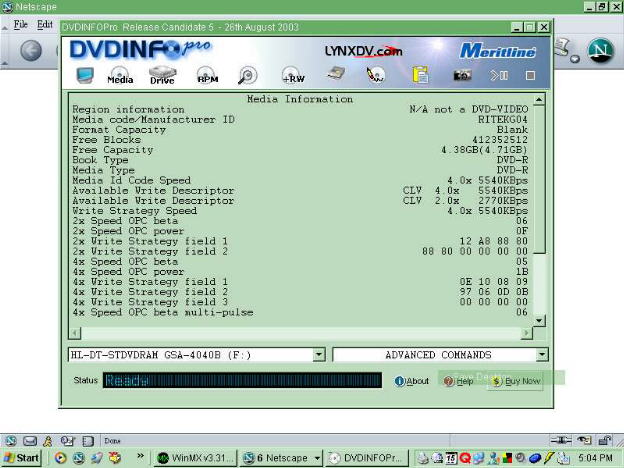Screen dimensions: 624x468
Task: Click the camera screenshot icon
Action: point(462,75)
